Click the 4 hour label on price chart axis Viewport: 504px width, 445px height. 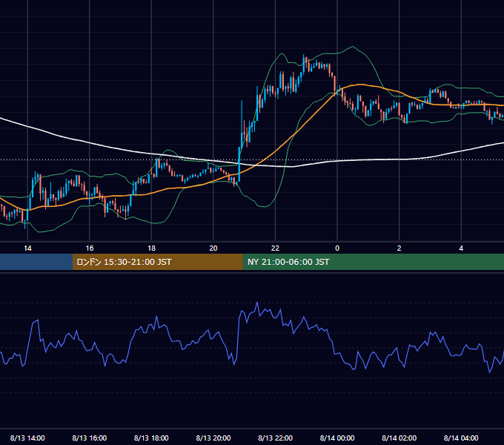point(461,248)
